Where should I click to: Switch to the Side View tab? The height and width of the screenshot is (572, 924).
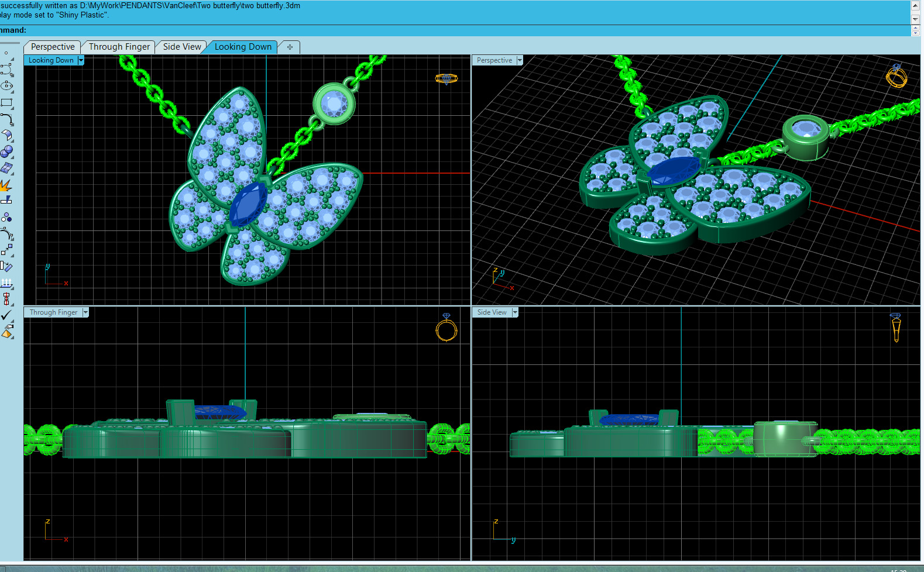[182, 47]
